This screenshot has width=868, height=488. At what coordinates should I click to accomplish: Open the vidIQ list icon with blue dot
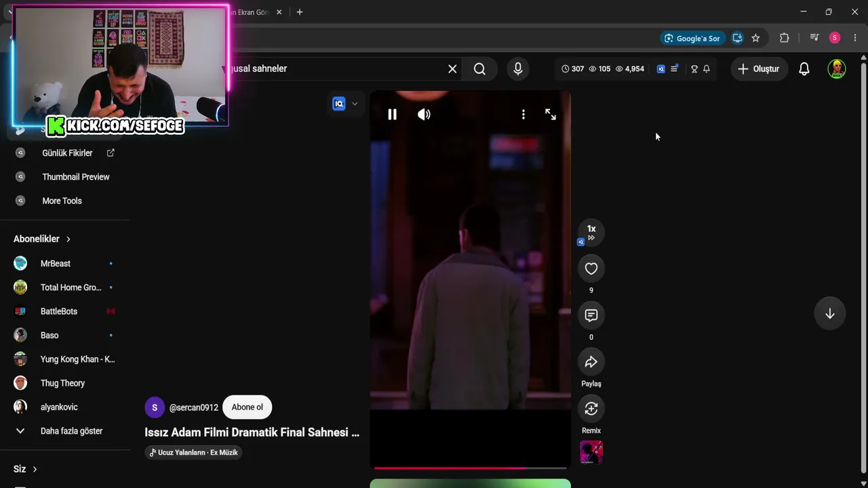tap(674, 68)
